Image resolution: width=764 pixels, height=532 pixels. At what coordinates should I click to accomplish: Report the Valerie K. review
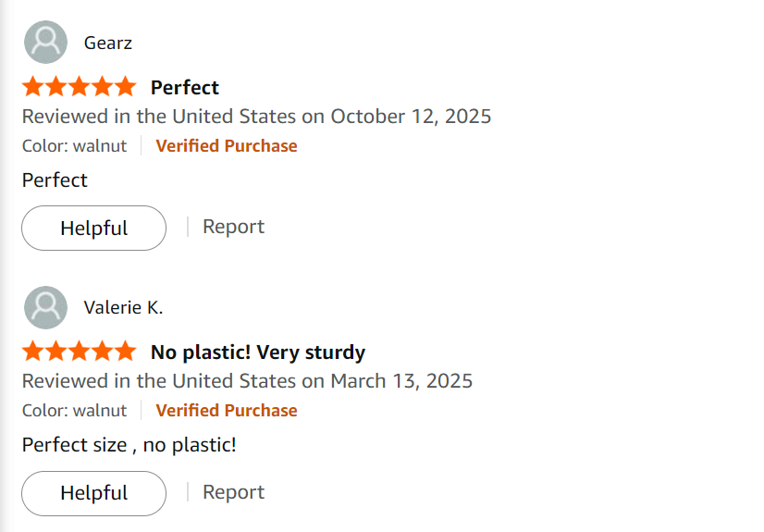(233, 492)
